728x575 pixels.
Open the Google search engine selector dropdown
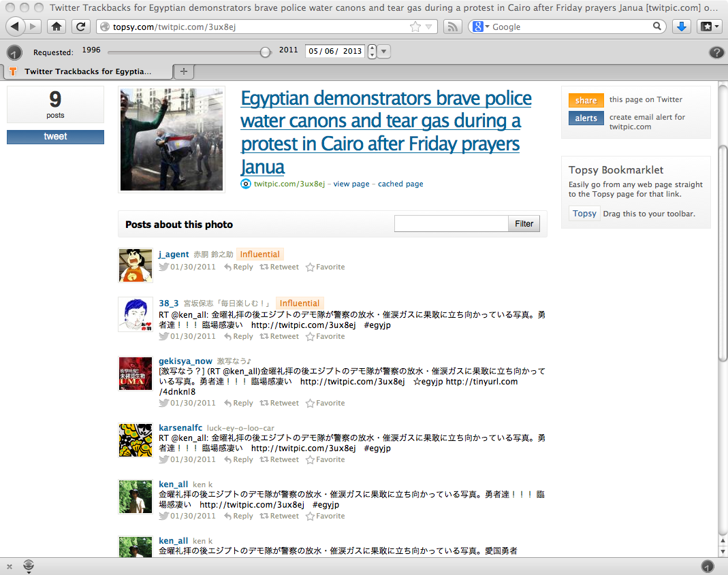click(481, 27)
